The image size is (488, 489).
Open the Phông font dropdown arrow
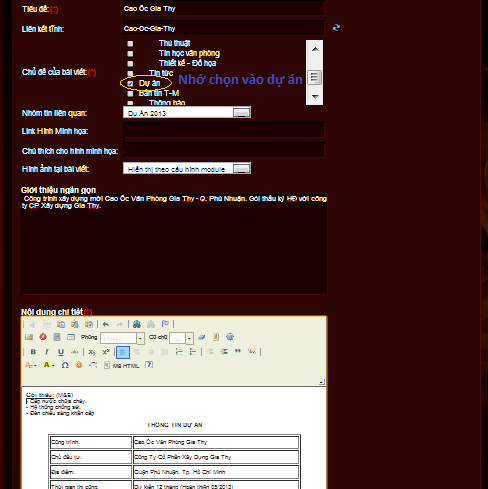coord(140,338)
